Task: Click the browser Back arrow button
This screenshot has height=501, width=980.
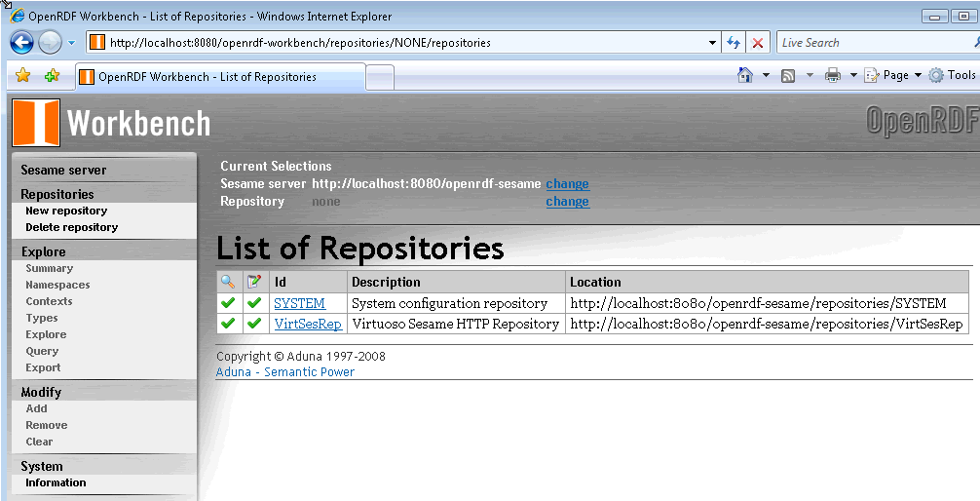Action: [x=22, y=42]
